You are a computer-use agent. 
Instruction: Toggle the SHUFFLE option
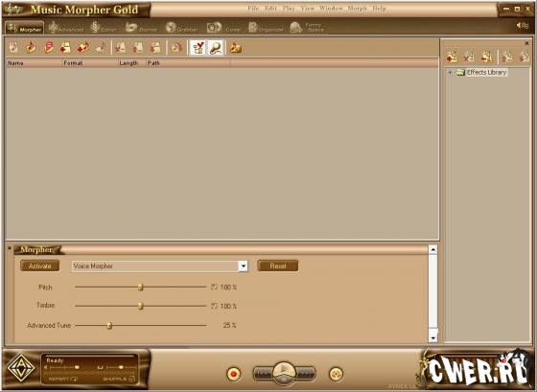(119, 379)
